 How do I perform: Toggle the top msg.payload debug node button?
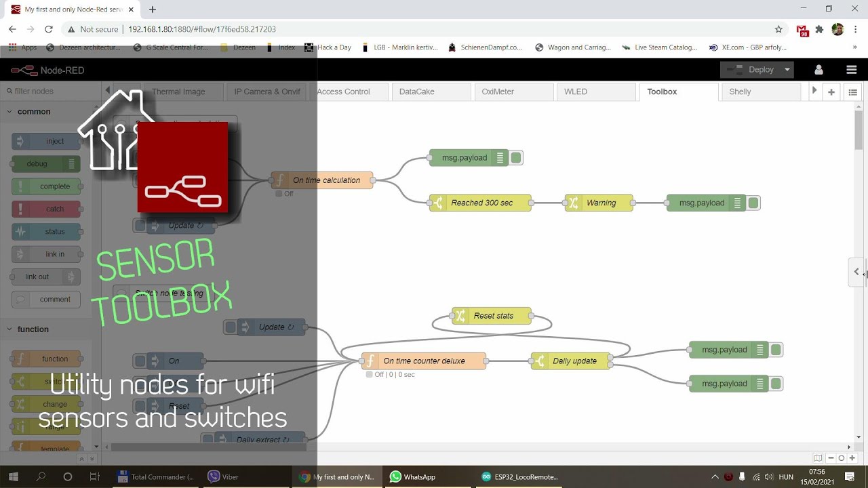[516, 158]
